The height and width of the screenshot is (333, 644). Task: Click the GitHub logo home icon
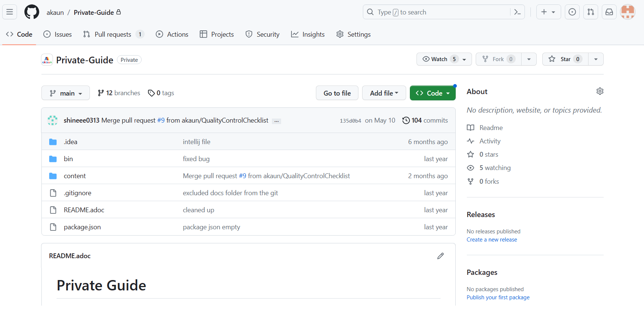(x=32, y=12)
